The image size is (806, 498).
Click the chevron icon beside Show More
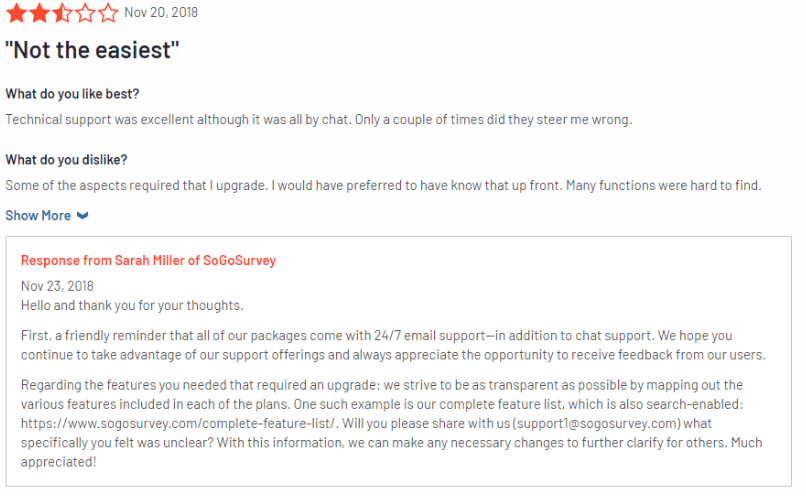[82, 216]
